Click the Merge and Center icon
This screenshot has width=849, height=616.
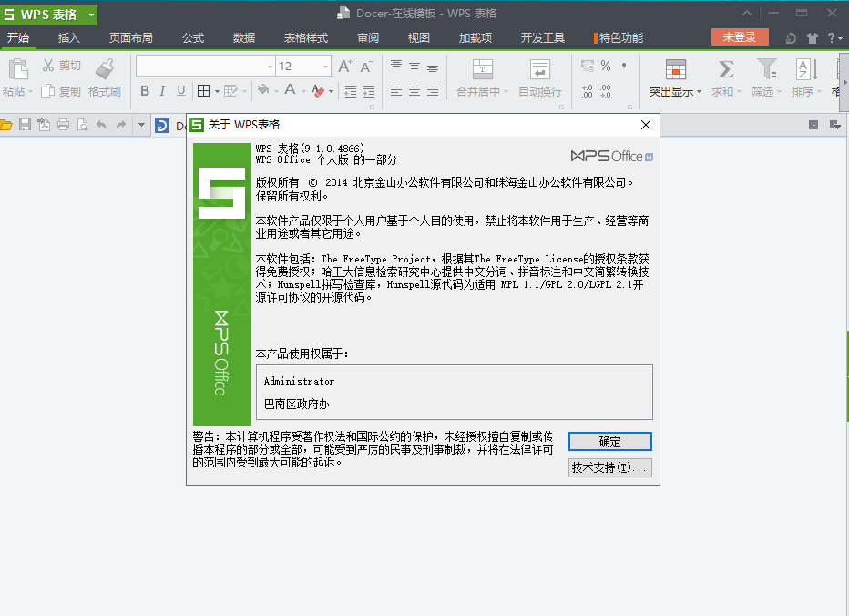pyautogui.click(x=483, y=69)
